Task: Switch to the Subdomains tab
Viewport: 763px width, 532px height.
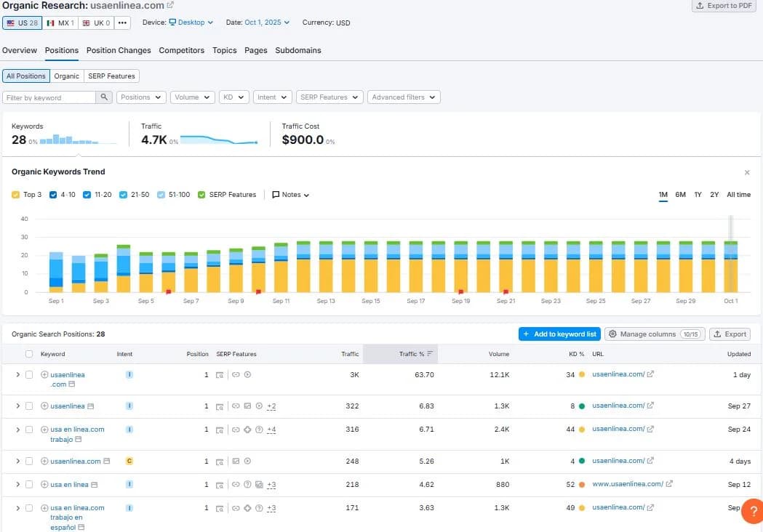Action: 297,51
